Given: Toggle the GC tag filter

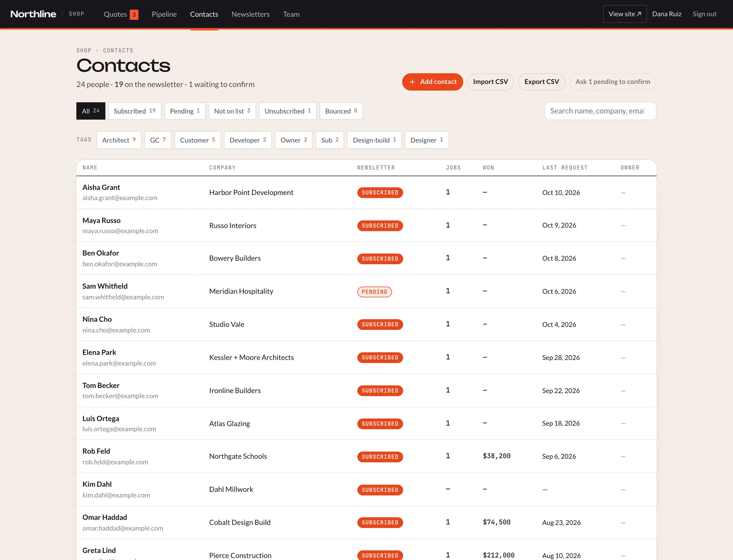Looking at the screenshot, I should click(158, 140).
